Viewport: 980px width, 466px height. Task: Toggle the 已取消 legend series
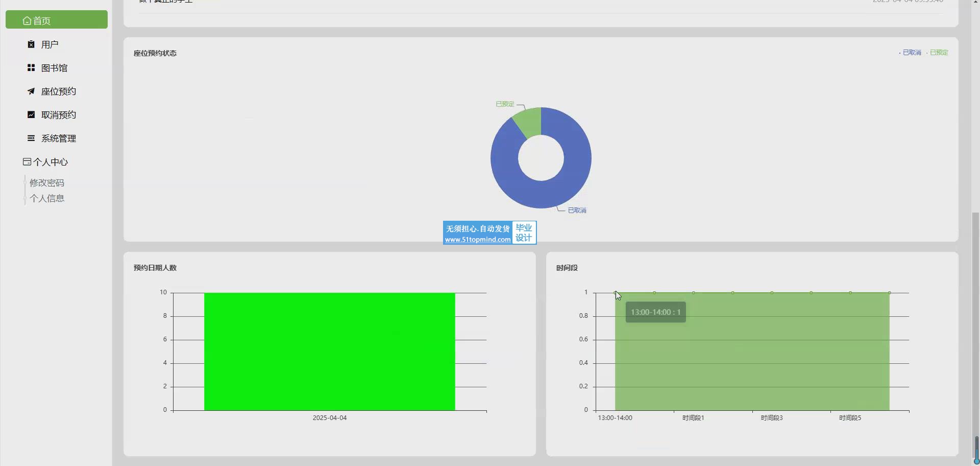(911, 53)
